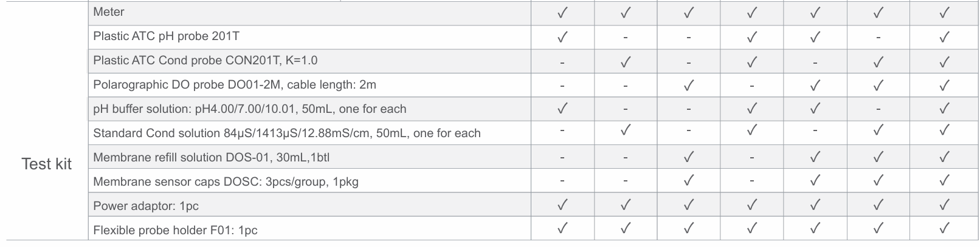The width and height of the screenshot is (980, 247).
Task: Click the pH buffer solution row label
Action: 249,109
